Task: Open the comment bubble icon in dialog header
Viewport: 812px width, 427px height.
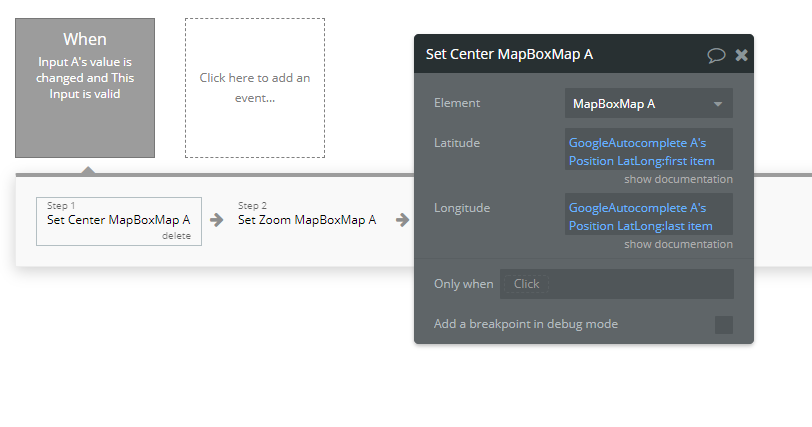Action: (716, 55)
